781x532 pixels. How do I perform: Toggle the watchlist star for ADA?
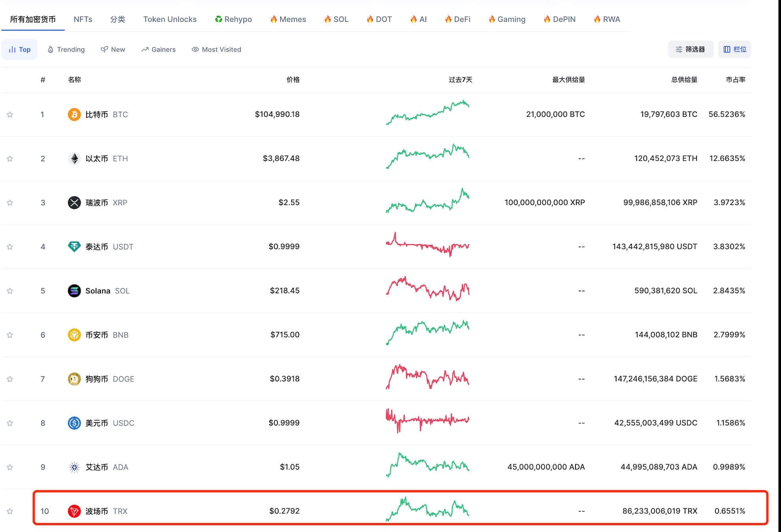[x=10, y=467]
